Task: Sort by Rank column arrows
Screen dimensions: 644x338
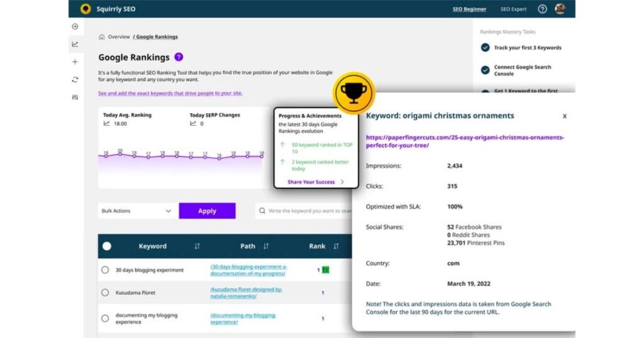Action: [x=336, y=246]
